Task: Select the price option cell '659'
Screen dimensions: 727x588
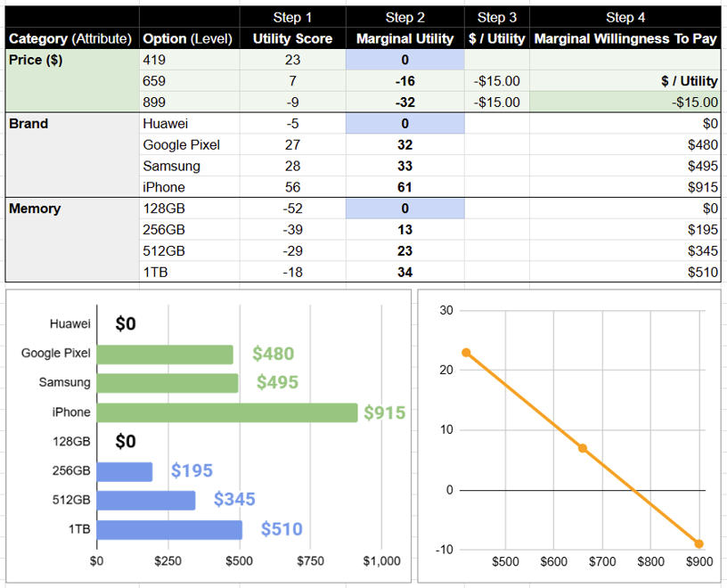Action: tap(189, 81)
